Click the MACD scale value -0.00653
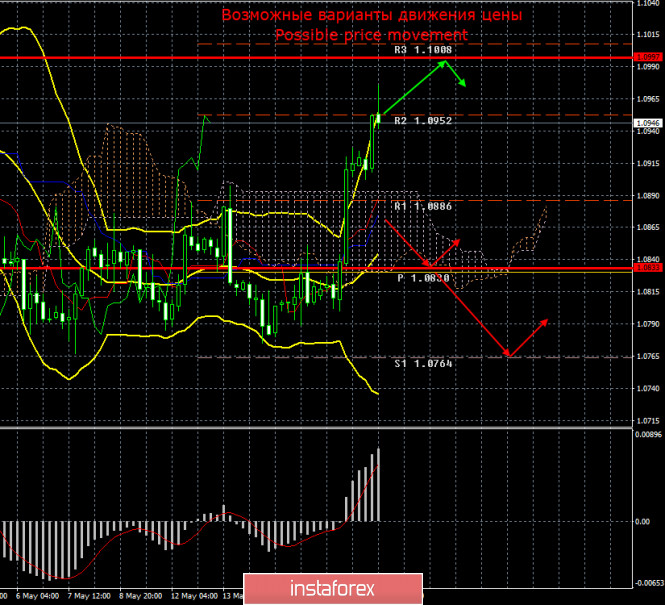This screenshot has height=605, width=665. pos(648,584)
